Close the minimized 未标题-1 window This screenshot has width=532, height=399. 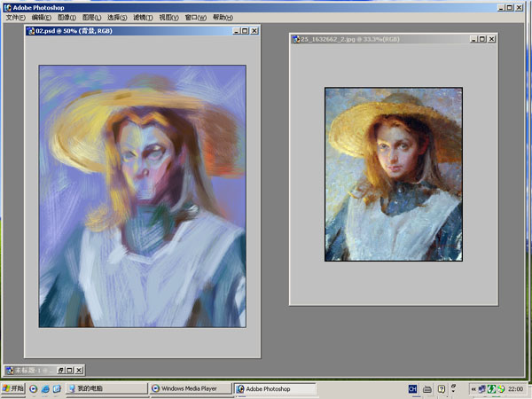coord(78,370)
